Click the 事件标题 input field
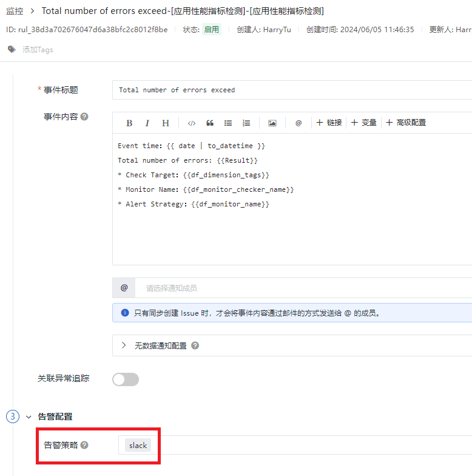This screenshot has width=472, height=476. [x=292, y=90]
